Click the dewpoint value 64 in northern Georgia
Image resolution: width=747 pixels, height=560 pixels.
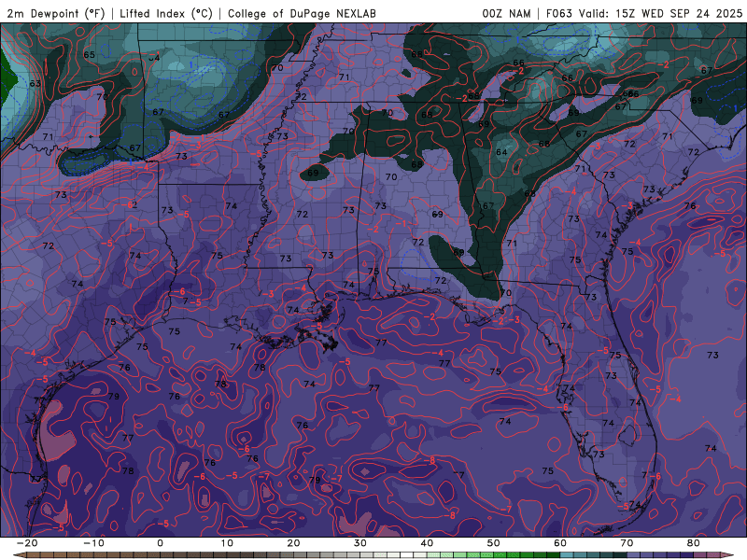501,152
